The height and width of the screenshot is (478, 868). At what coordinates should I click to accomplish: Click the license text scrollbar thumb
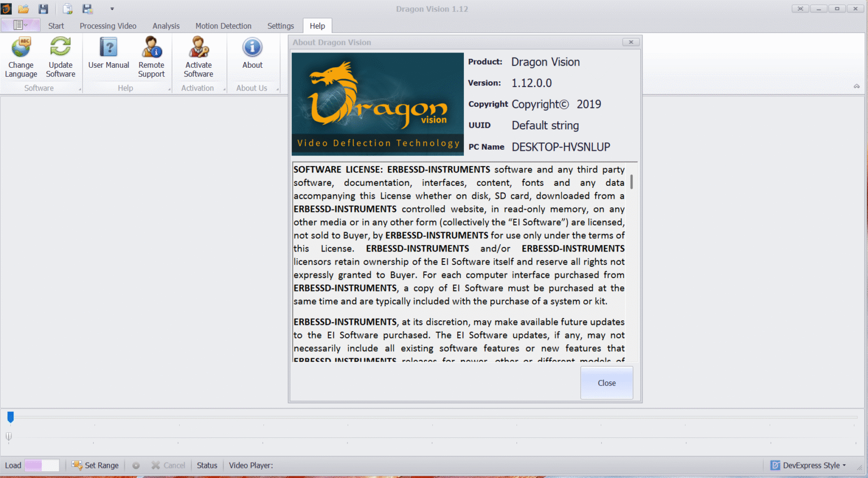pos(631,182)
